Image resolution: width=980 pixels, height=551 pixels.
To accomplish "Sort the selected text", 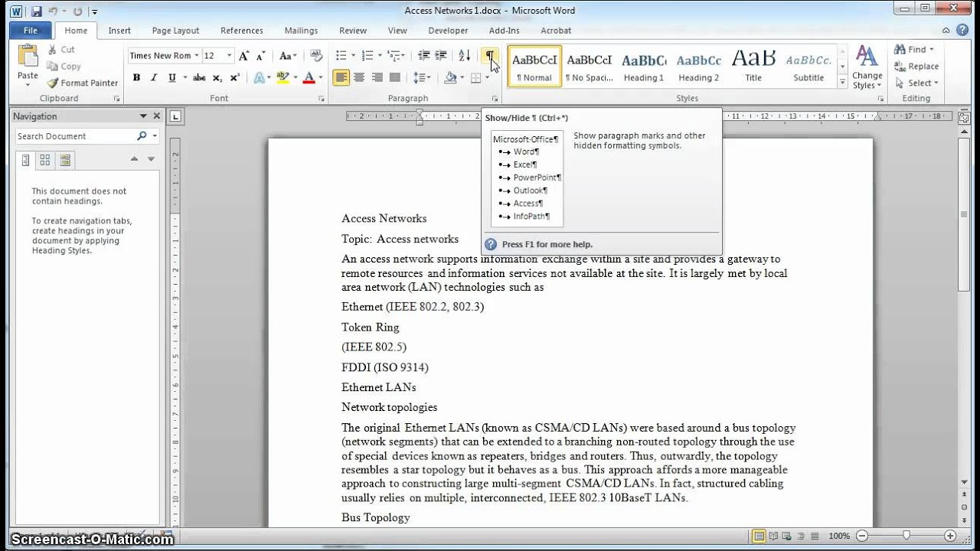I will 464,56.
